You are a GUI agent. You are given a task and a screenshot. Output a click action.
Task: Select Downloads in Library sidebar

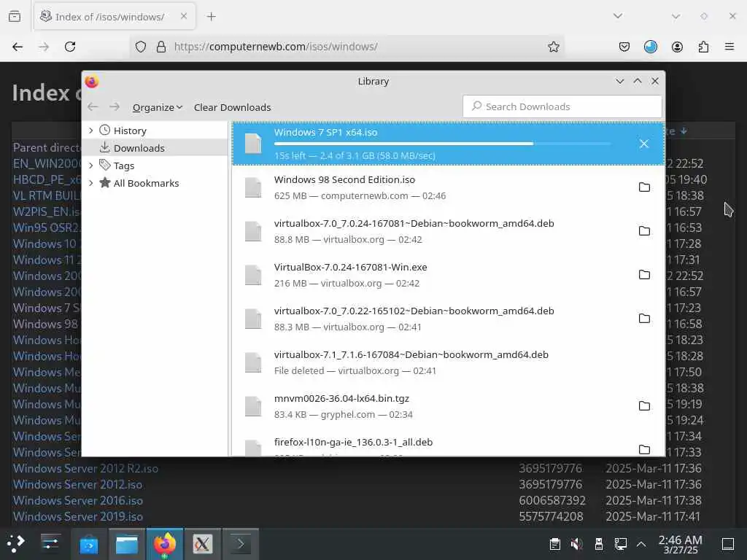point(155,148)
